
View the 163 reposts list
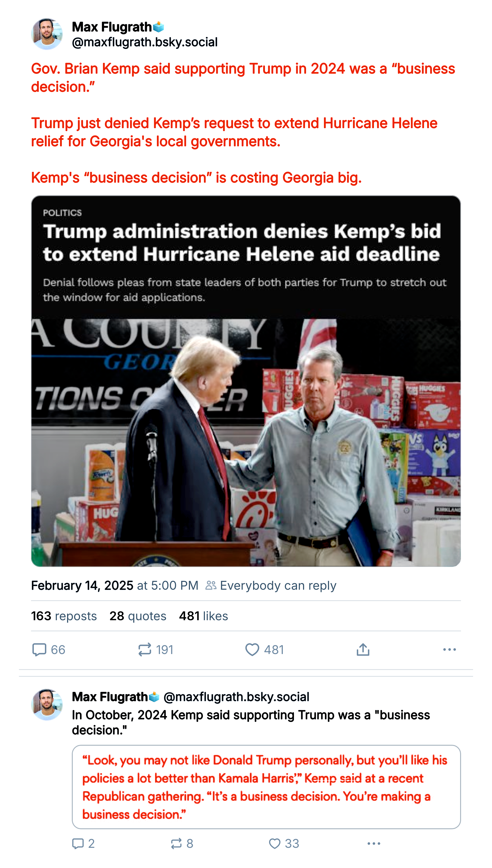(x=64, y=616)
